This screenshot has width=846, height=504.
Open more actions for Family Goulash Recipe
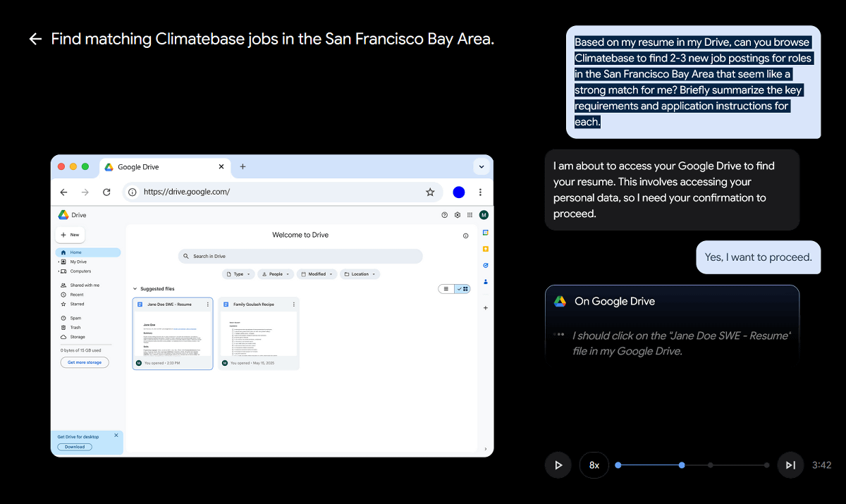pyautogui.click(x=293, y=305)
